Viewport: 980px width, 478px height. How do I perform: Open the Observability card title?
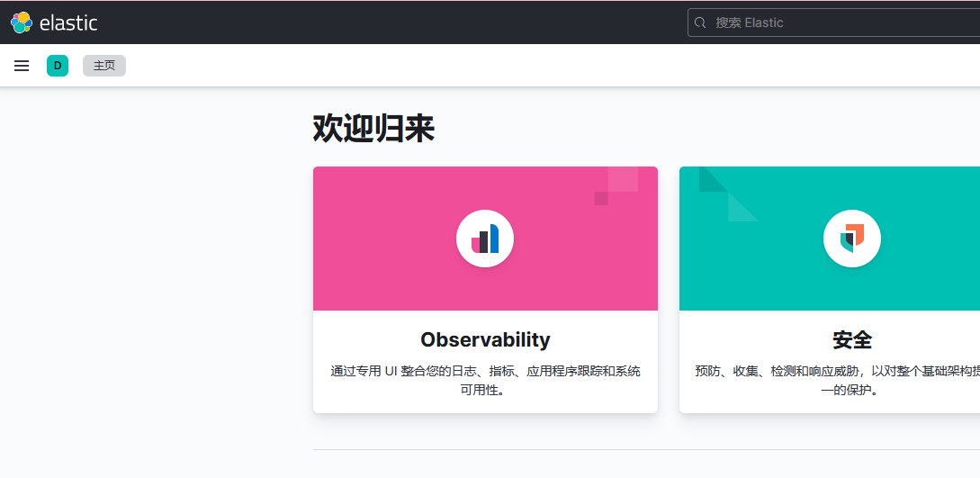(485, 339)
